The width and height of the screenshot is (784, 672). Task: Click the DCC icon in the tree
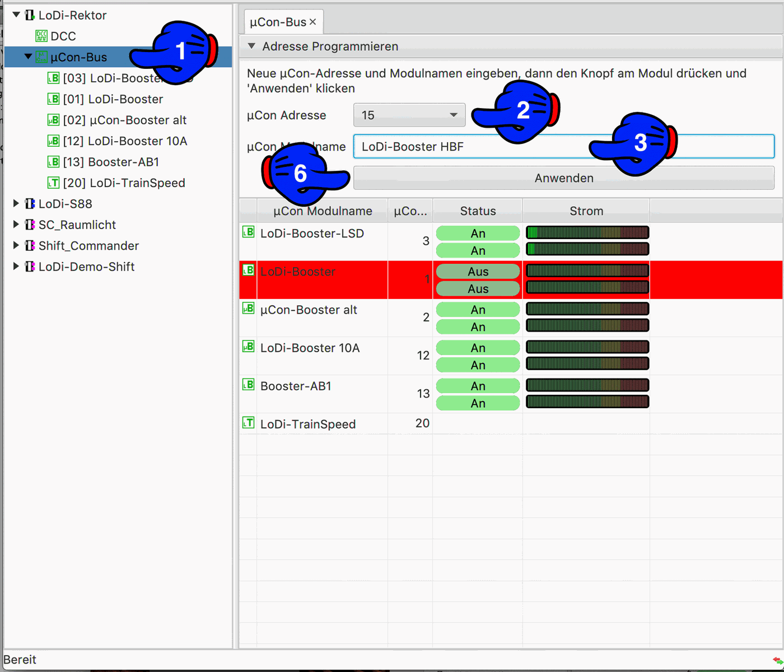[41, 36]
